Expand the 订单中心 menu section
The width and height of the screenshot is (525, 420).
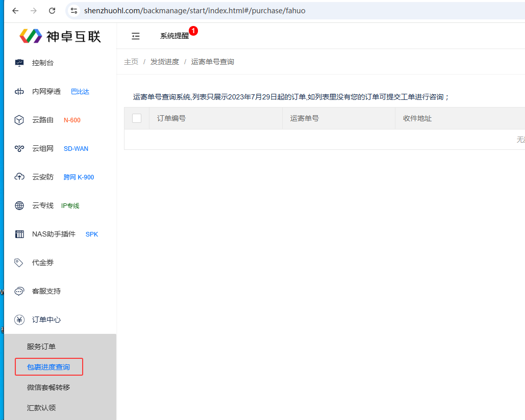[46, 320]
